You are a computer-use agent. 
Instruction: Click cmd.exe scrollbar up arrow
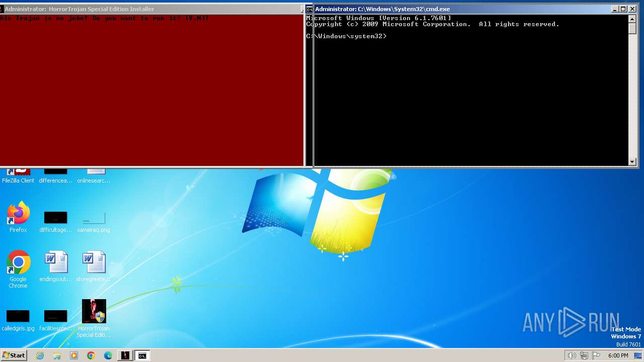[x=632, y=19]
